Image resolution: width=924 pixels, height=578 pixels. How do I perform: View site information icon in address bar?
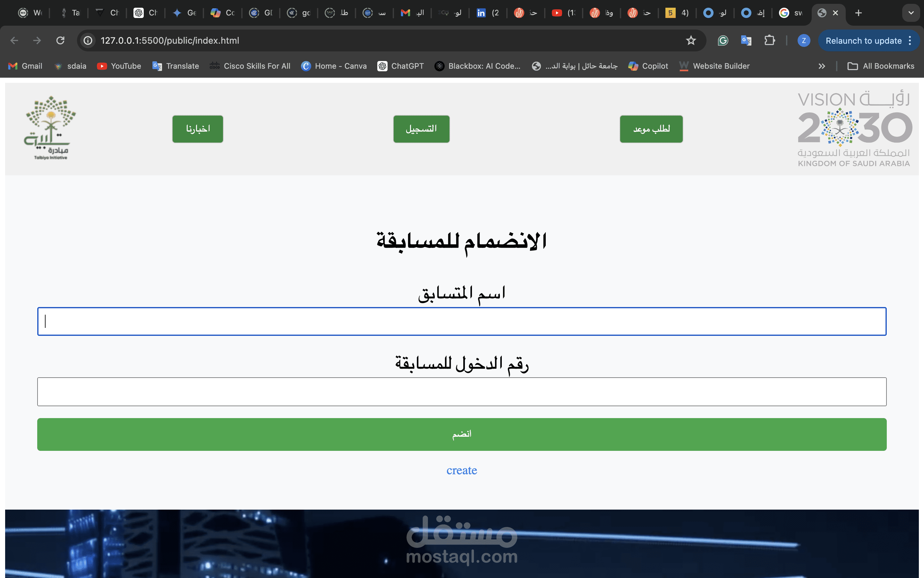pos(88,40)
